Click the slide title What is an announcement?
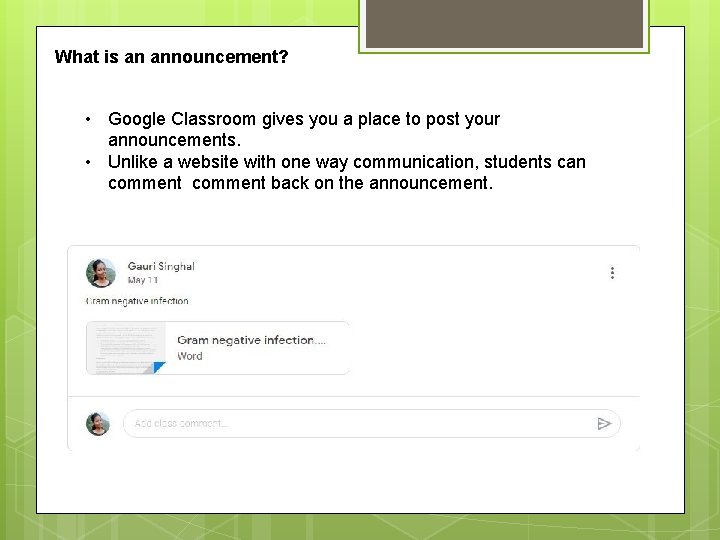 [171, 57]
